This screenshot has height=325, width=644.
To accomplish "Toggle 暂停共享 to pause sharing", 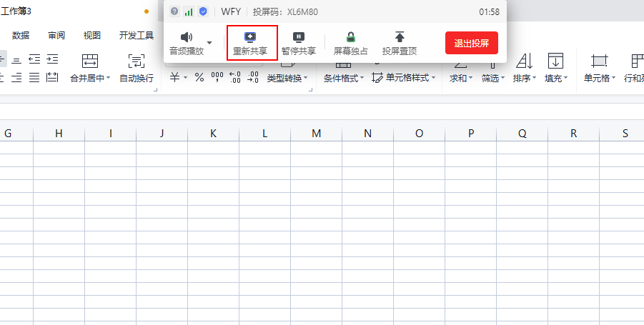I will coord(299,44).
